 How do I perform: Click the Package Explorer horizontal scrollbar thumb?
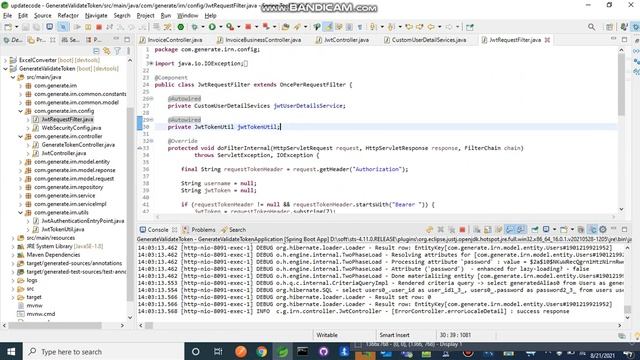(55, 325)
